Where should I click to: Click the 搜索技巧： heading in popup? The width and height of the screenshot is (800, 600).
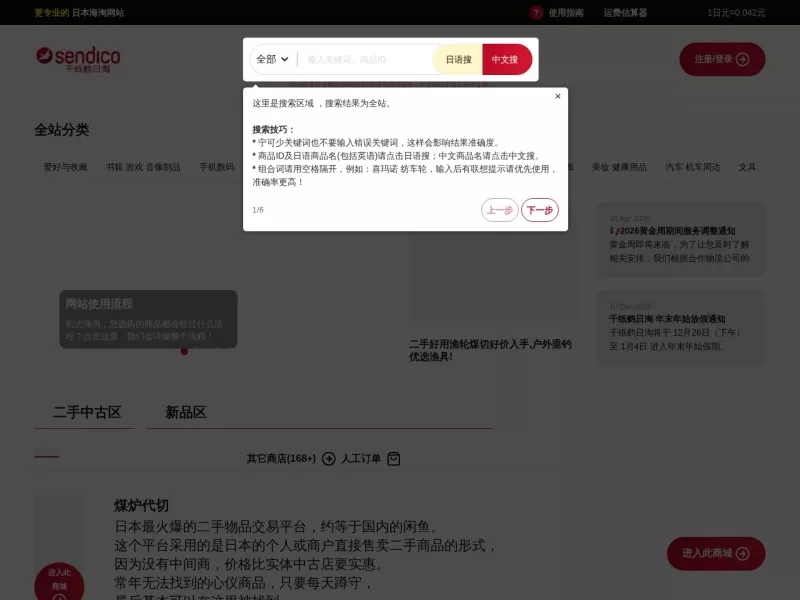[x=273, y=130]
